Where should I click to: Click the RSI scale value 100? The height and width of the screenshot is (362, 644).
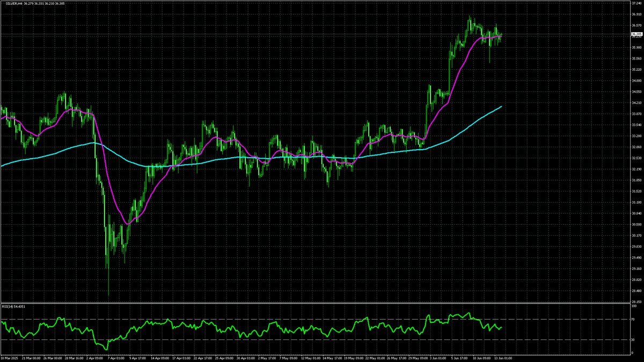[634, 306]
